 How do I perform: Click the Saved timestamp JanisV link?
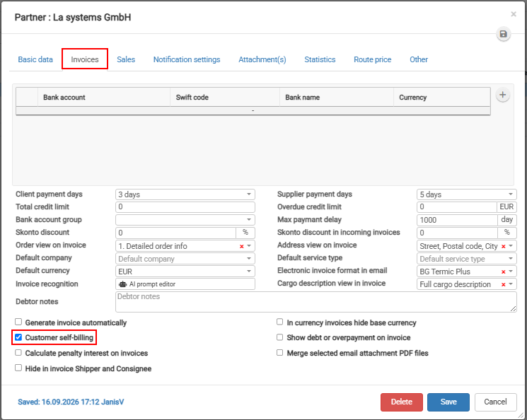pyautogui.click(x=71, y=402)
